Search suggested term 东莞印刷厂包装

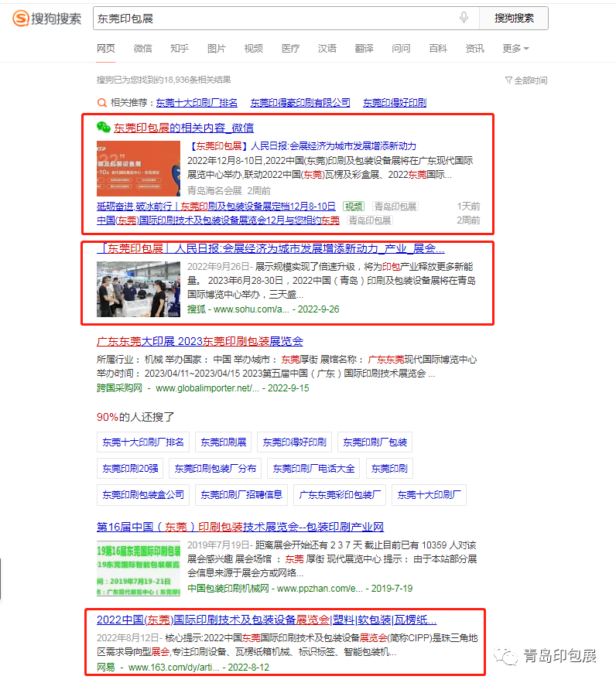point(375,442)
